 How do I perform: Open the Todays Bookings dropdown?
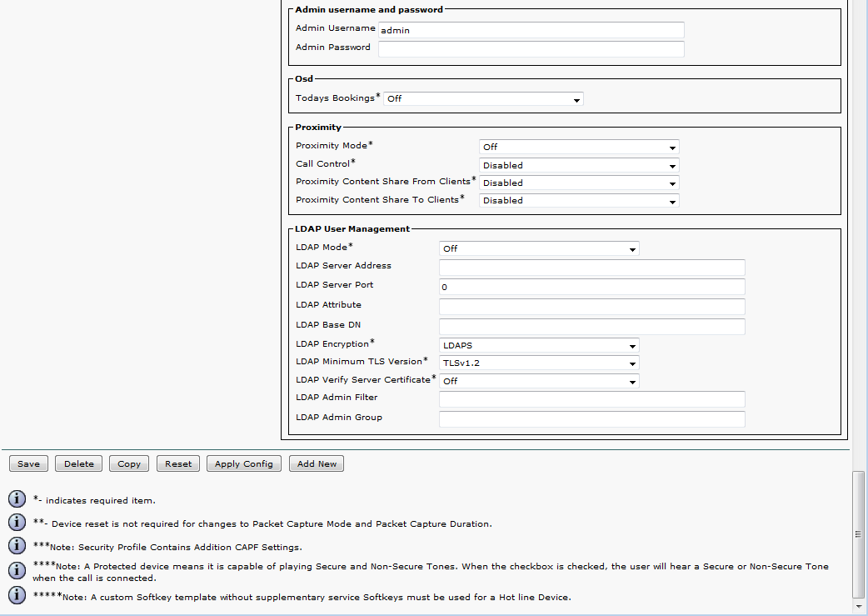click(x=483, y=98)
